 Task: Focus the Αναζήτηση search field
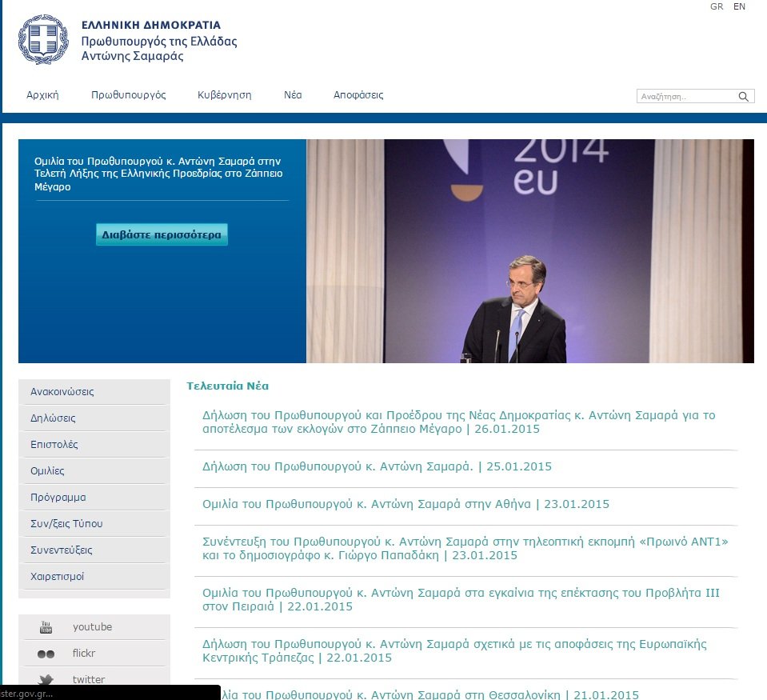[x=685, y=97]
